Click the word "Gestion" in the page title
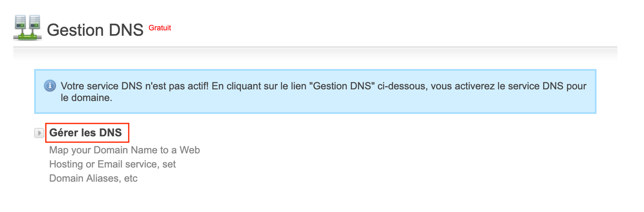This screenshot has height=212, width=644. [x=75, y=30]
